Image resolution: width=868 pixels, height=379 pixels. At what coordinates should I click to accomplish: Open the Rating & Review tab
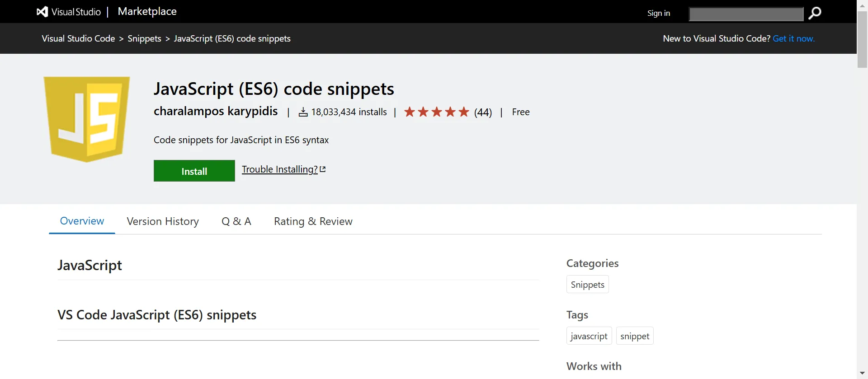tap(313, 221)
